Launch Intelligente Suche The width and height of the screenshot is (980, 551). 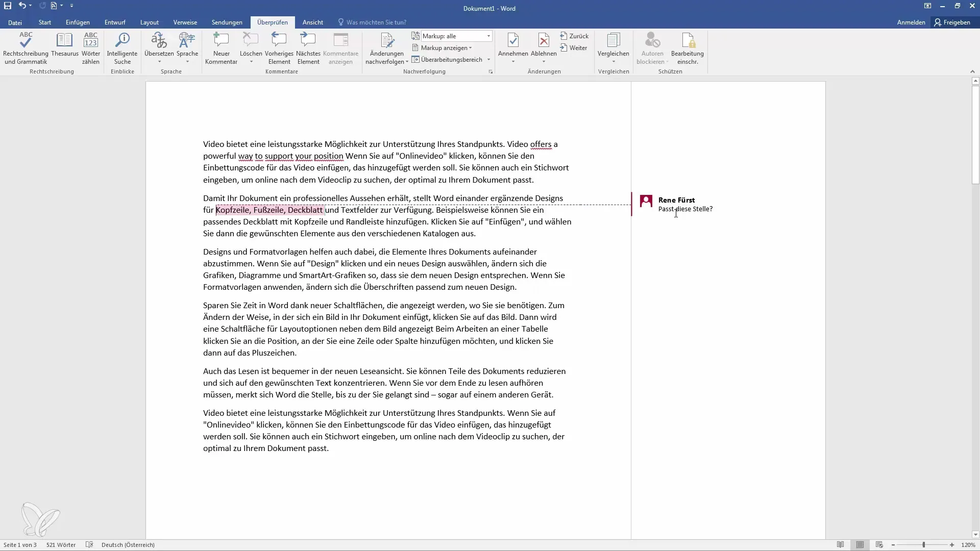point(122,48)
